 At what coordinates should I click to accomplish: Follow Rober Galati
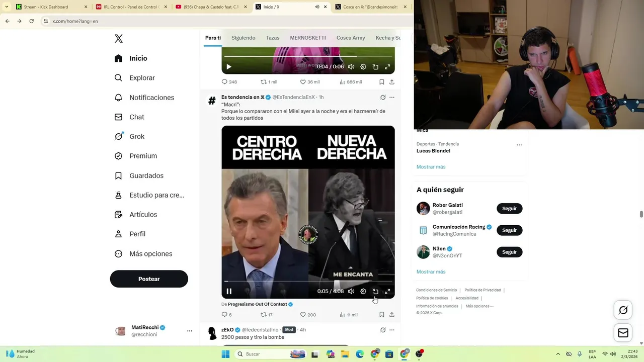click(x=510, y=209)
